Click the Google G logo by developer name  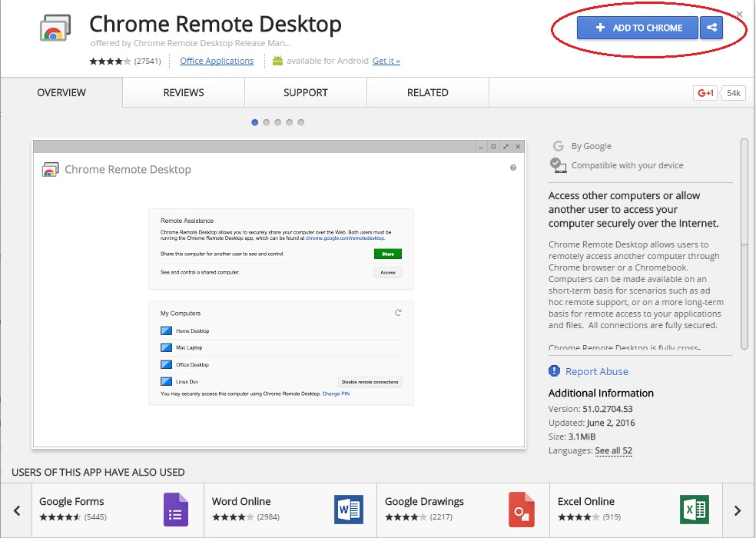click(559, 146)
